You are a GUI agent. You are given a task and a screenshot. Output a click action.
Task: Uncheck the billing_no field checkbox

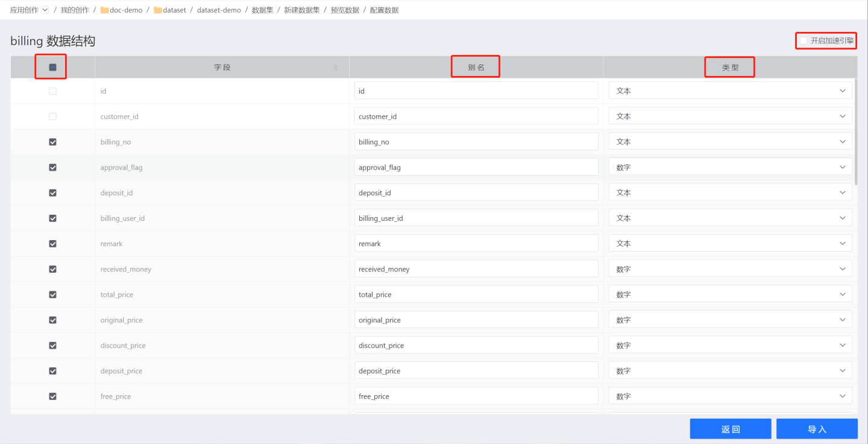52,142
